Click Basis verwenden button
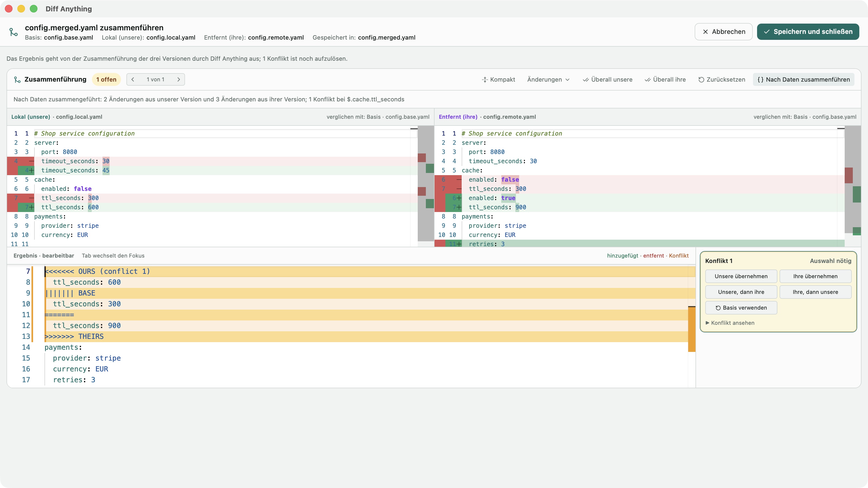 point(741,308)
